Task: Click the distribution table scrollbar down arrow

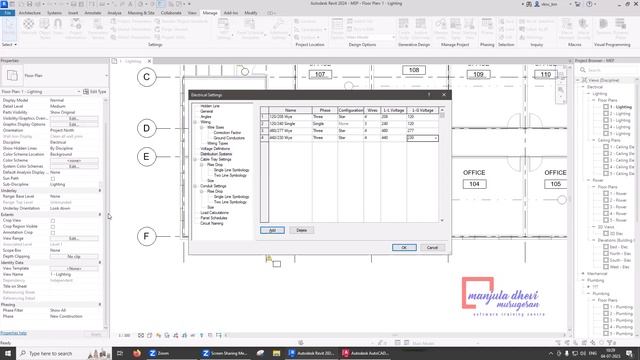Action: 442,220
